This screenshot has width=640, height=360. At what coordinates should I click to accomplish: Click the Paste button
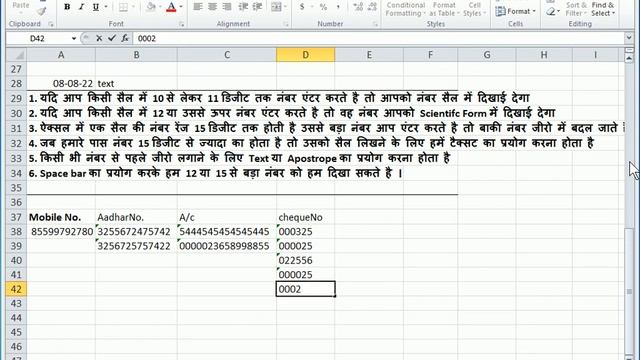pyautogui.click(x=21, y=6)
